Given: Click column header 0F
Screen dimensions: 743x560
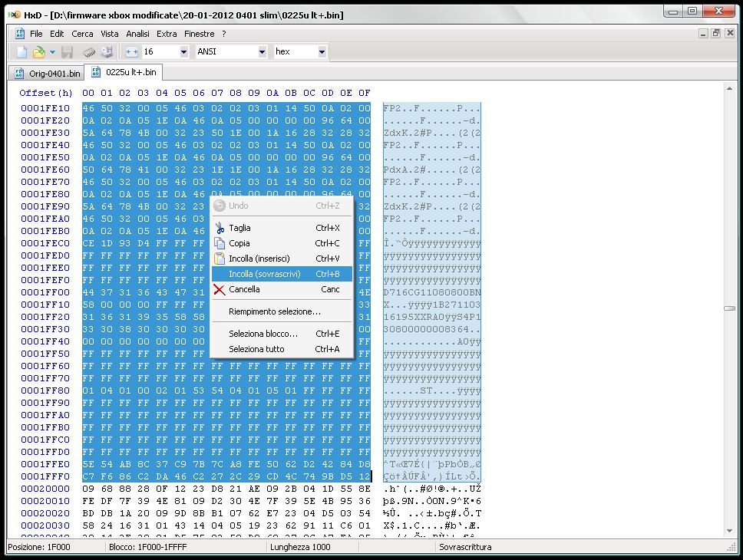Looking at the screenshot, I should (x=364, y=93).
